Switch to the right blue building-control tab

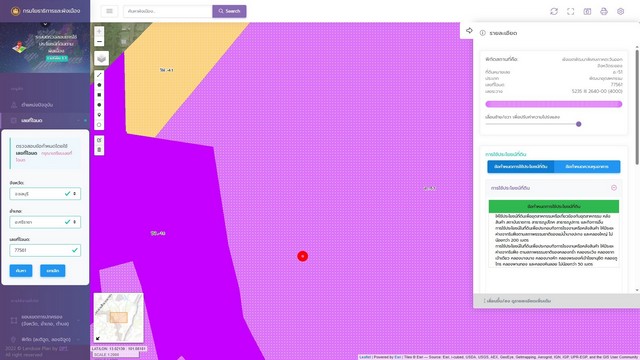587,167
